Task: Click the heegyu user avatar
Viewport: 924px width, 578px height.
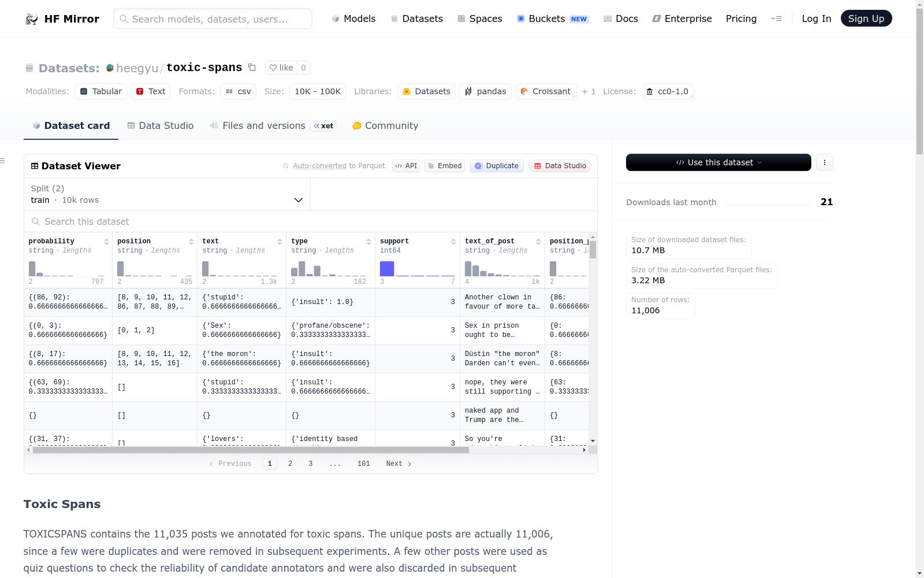Action: pos(110,68)
